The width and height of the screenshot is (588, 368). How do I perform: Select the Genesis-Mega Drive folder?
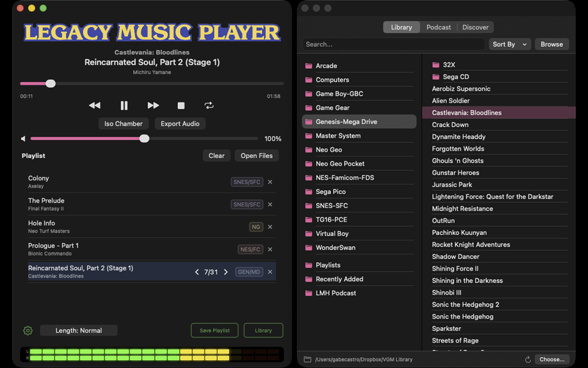(x=359, y=121)
